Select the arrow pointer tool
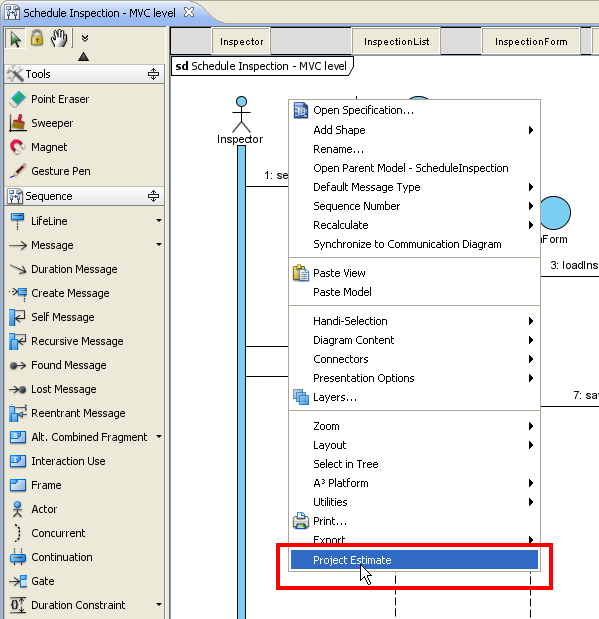This screenshot has width=599, height=619. [x=15, y=39]
